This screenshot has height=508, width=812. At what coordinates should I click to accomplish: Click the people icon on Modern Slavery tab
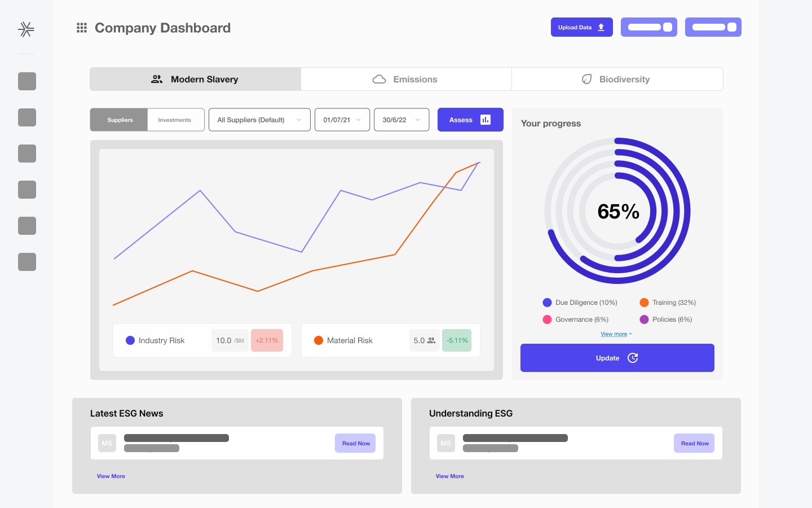[157, 79]
